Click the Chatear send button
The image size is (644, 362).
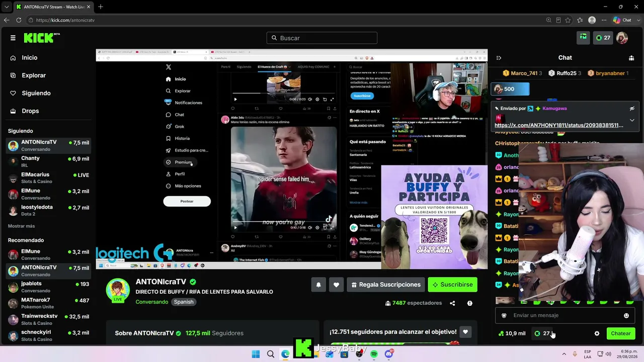click(620, 333)
